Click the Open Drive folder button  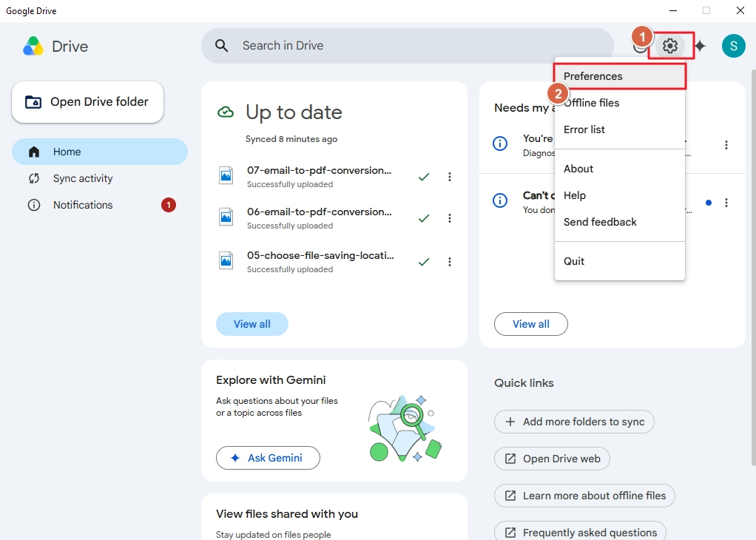tap(88, 102)
